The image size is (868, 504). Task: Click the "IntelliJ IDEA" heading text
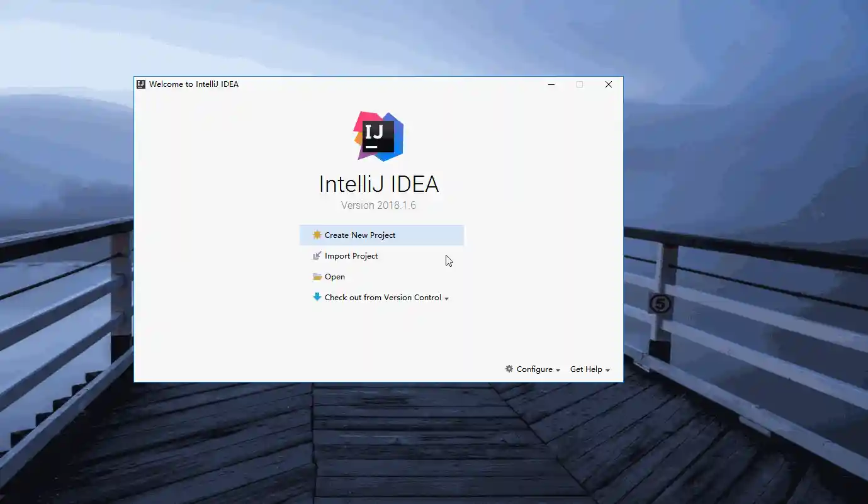click(x=379, y=184)
